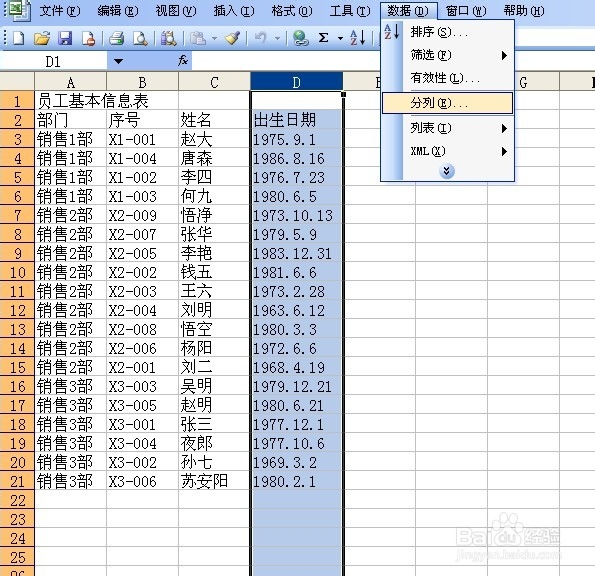Expand the XML (X) submenu

pos(504,152)
